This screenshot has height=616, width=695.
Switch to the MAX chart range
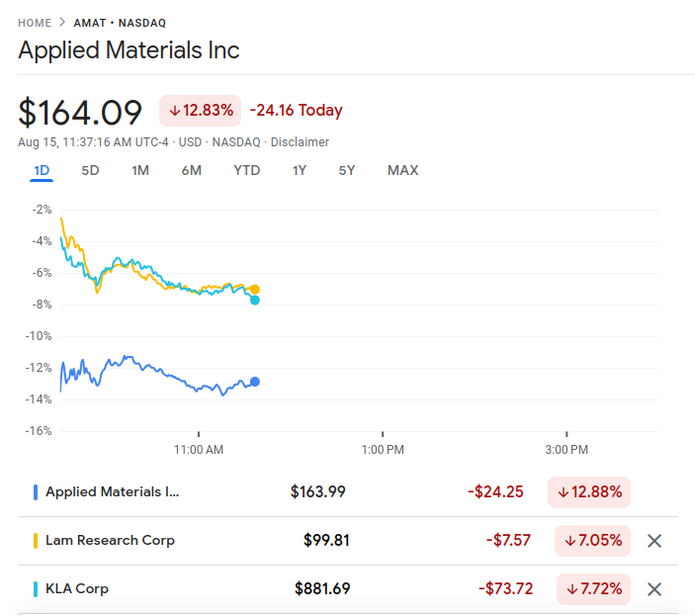coord(402,170)
